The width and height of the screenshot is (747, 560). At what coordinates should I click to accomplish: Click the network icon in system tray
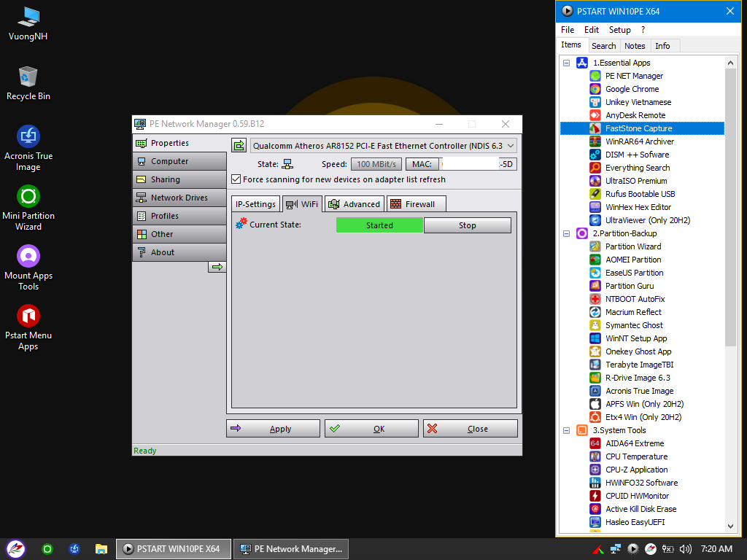point(616,549)
